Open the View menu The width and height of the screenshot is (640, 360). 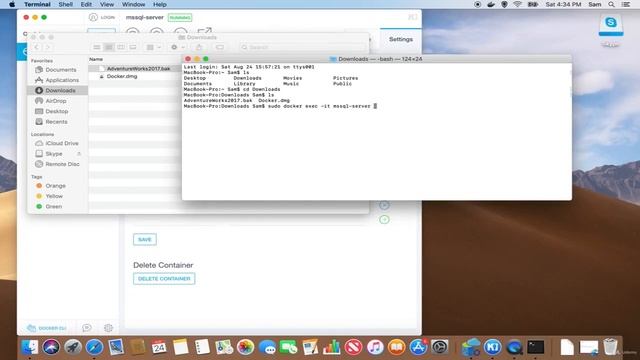tap(107, 4)
